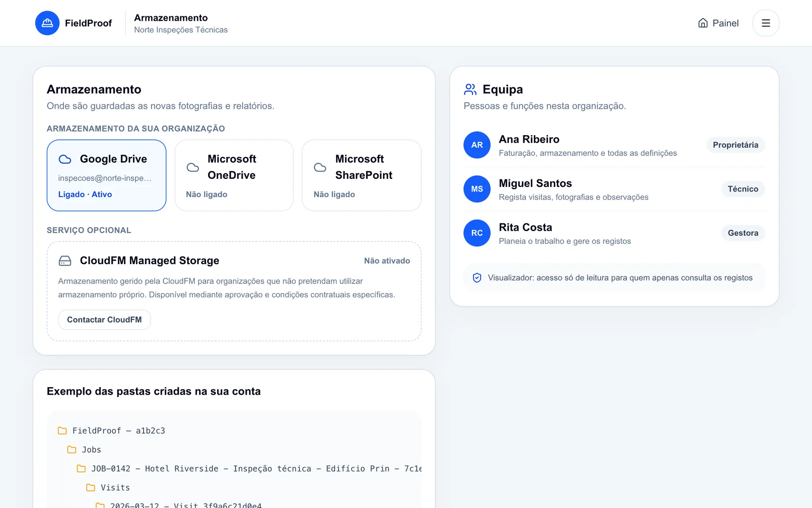Image resolution: width=812 pixels, height=508 pixels.
Task: Click 'Não ligado' under Microsoft SharePoint
Action: tap(334, 195)
